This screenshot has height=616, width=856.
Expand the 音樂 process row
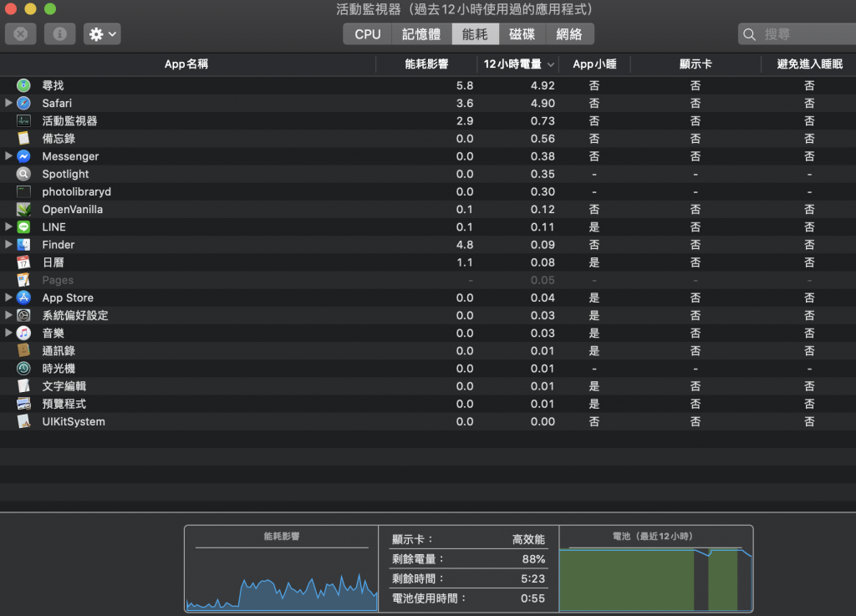[x=8, y=333]
